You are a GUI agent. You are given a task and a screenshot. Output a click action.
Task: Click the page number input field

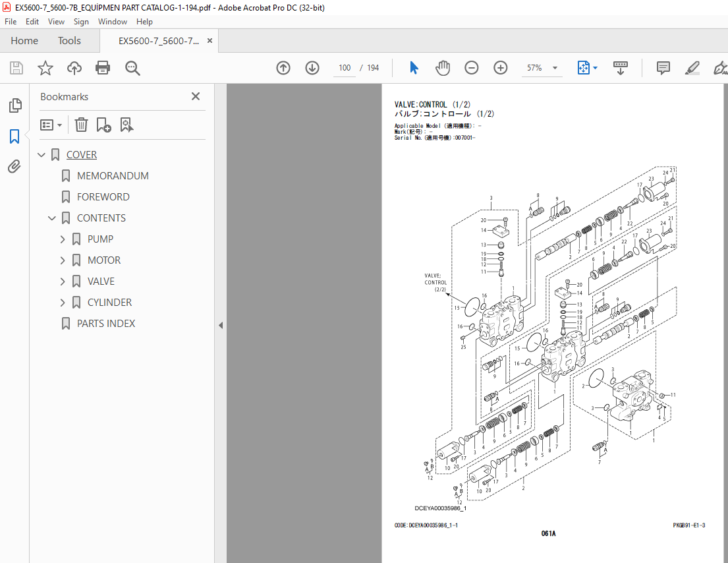coord(344,68)
